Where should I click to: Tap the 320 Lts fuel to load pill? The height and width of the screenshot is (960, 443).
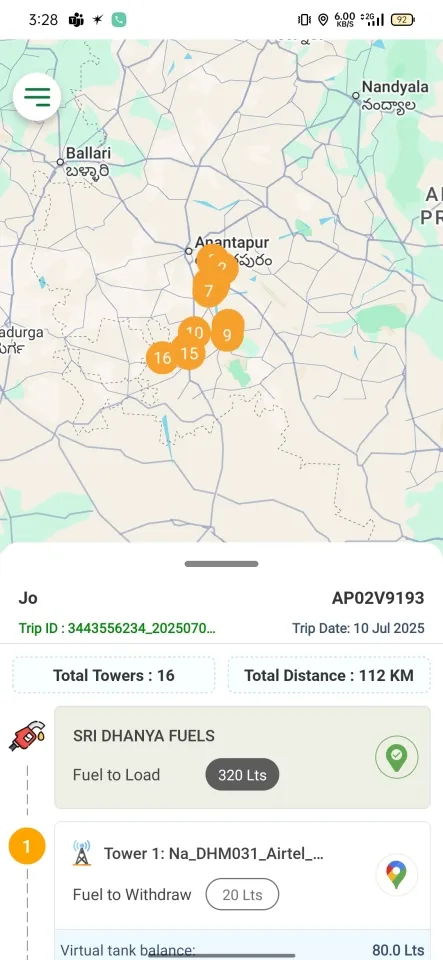click(x=242, y=774)
